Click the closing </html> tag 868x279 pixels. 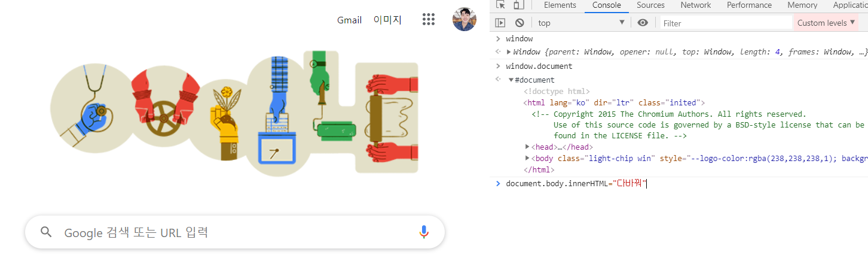[539, 169]
